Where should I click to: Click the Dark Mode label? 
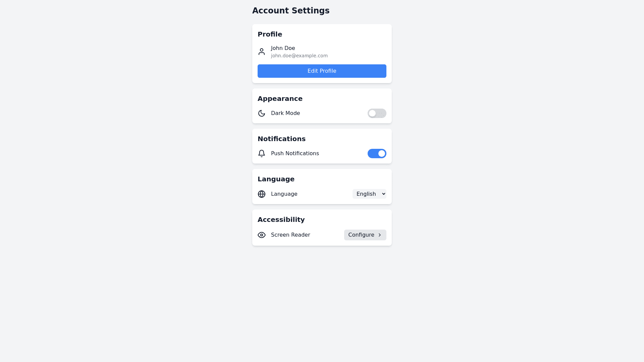coord(285,113)
